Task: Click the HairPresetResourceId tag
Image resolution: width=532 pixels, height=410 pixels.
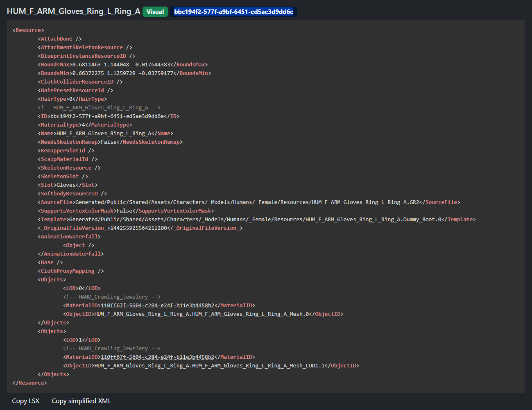Action: coord(75,90)
